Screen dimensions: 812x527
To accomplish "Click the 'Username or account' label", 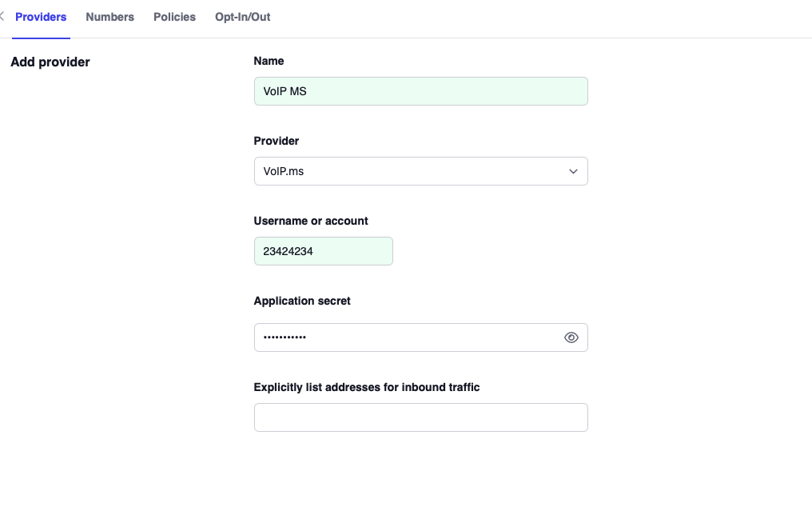I will click(x=311, y=221).
